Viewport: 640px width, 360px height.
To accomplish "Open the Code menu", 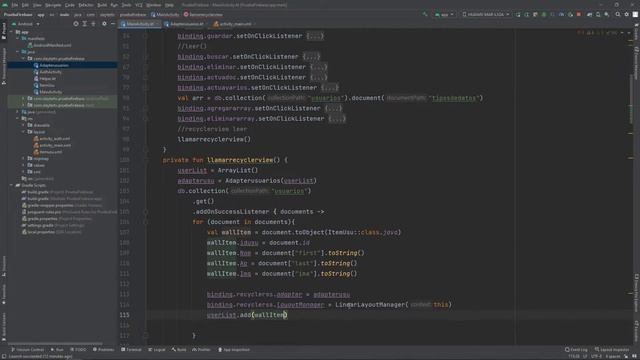I will pos(70,5).
